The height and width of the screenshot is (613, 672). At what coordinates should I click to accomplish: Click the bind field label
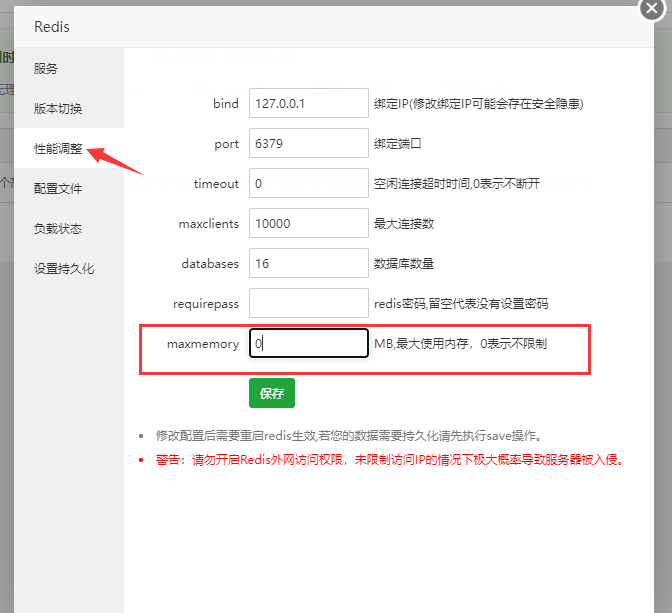pos(226,103)
